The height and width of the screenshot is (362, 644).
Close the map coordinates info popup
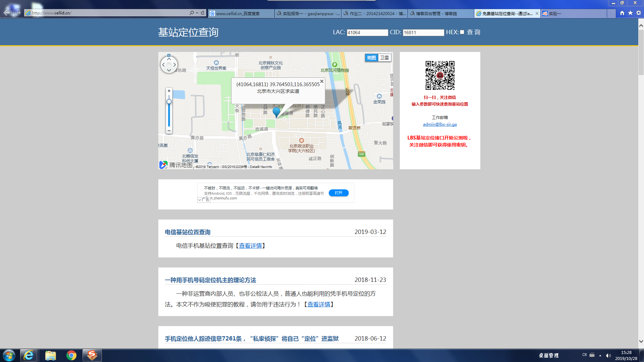click(322, 81)
